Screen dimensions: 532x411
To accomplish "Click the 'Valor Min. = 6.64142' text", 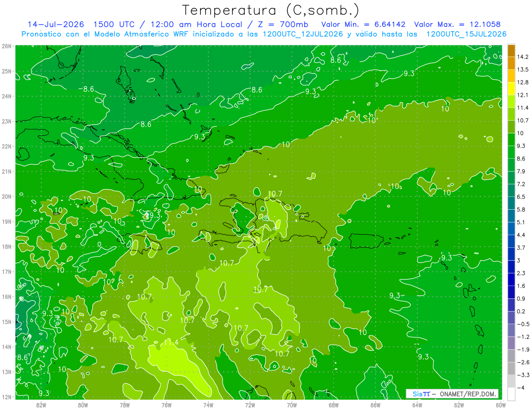I will [x=364, y=24].
